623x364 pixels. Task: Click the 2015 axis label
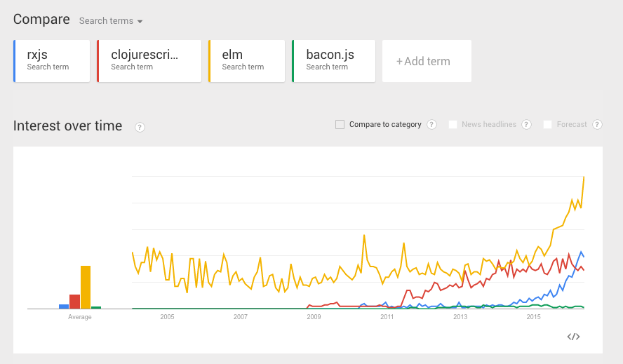point(534,317)
